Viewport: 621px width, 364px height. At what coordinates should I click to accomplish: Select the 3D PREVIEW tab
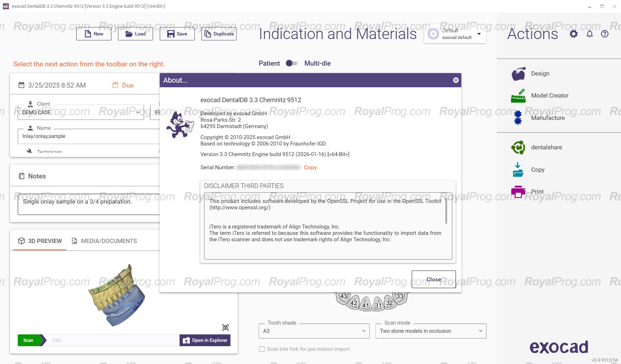pyautogui.click(x=40, y=241)
